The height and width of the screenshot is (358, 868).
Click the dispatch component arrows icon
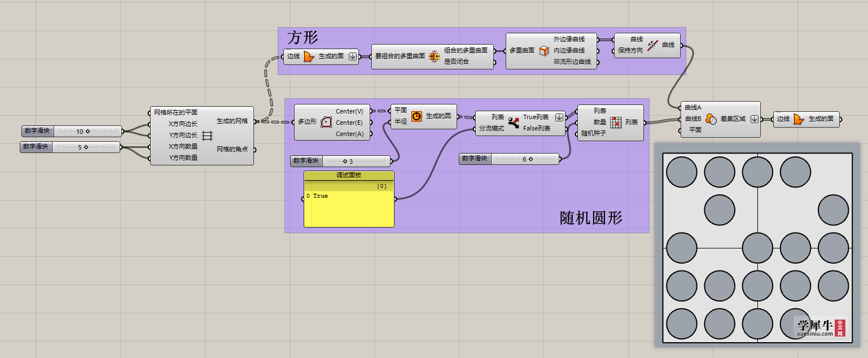(x=514, y=123)
